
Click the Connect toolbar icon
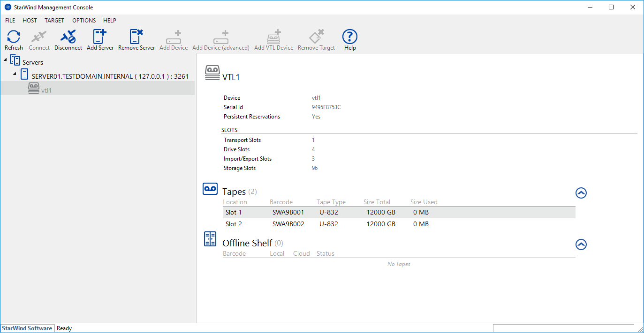[39, 37]
